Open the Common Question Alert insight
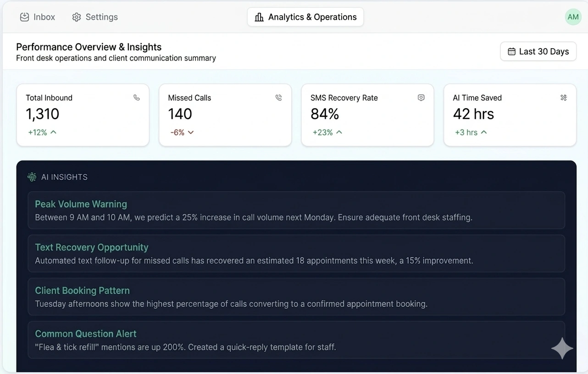 (x=296, y=340)
